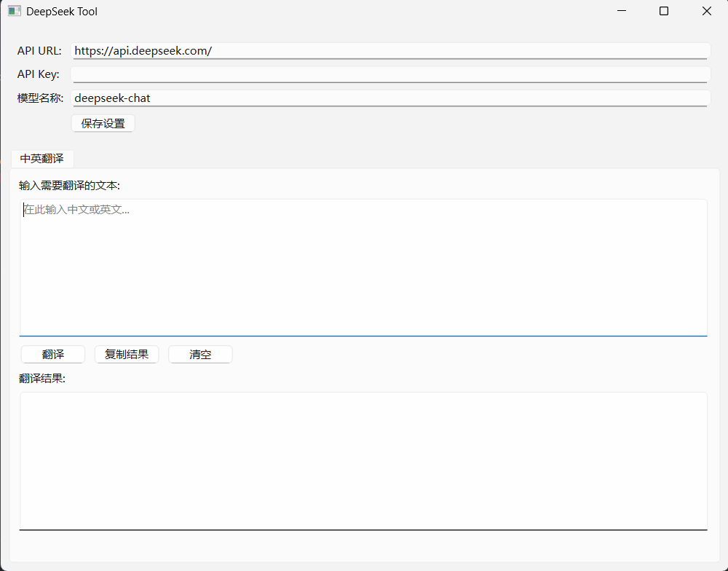Screen dimensions: 728x571
Task: Click the DeepSeek Tool app icon in title bar
Action: pyautogui.click(x=15, y=11)
